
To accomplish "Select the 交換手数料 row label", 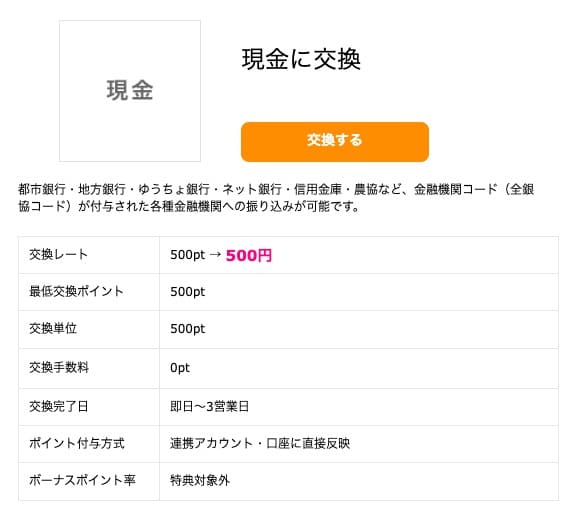I will tap(59, 367).
